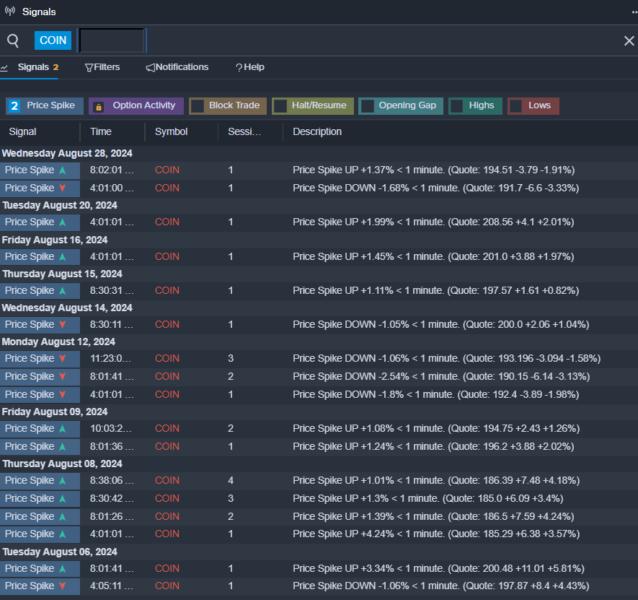Click down arrow icon on 11:23:0 spike row
The image size is (638, 600).
[x=62, y=358]
